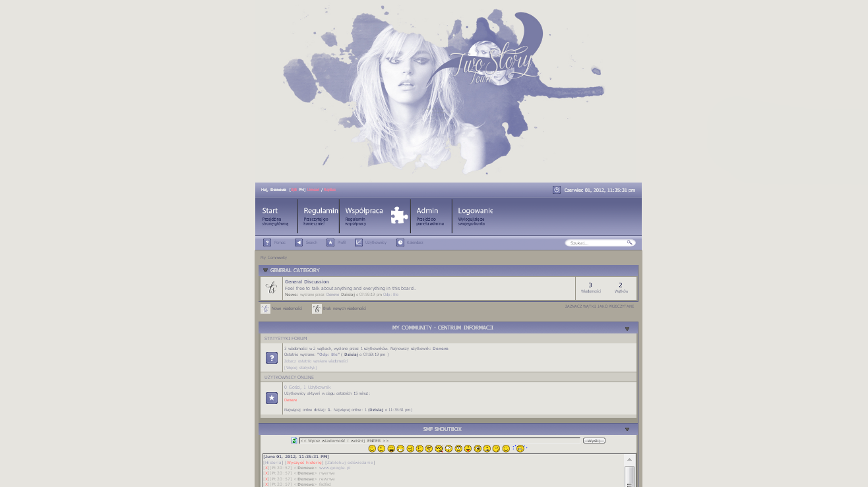
Task: Open the Unread posts link in greeting bar
Action: (x=313, y=190)
